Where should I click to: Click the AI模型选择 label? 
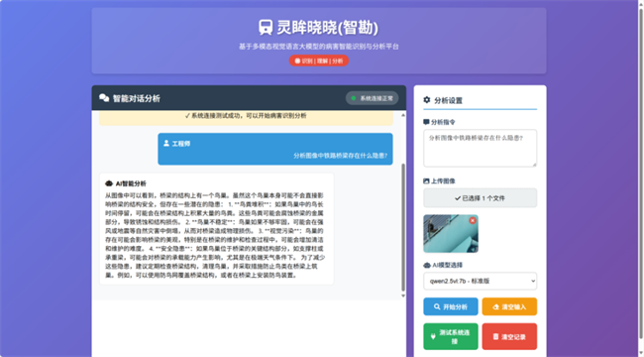pyautogui.click(x=447, y=266)
